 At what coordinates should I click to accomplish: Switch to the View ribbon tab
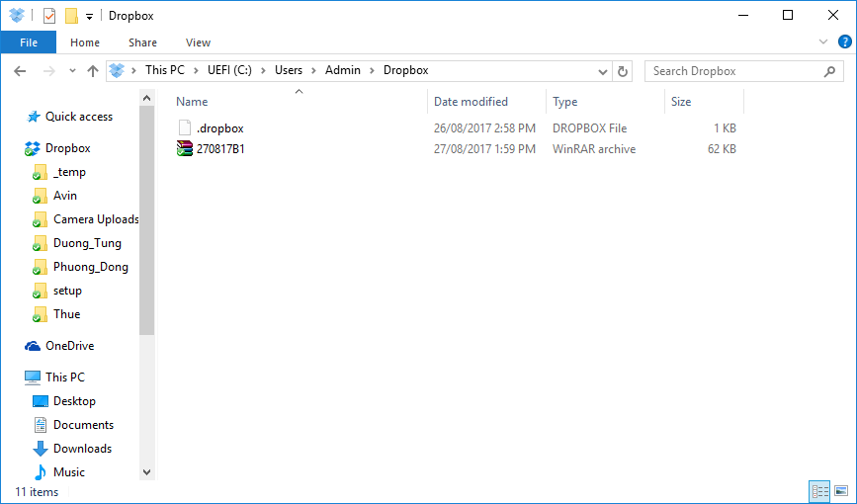click(x=198, y=42)
